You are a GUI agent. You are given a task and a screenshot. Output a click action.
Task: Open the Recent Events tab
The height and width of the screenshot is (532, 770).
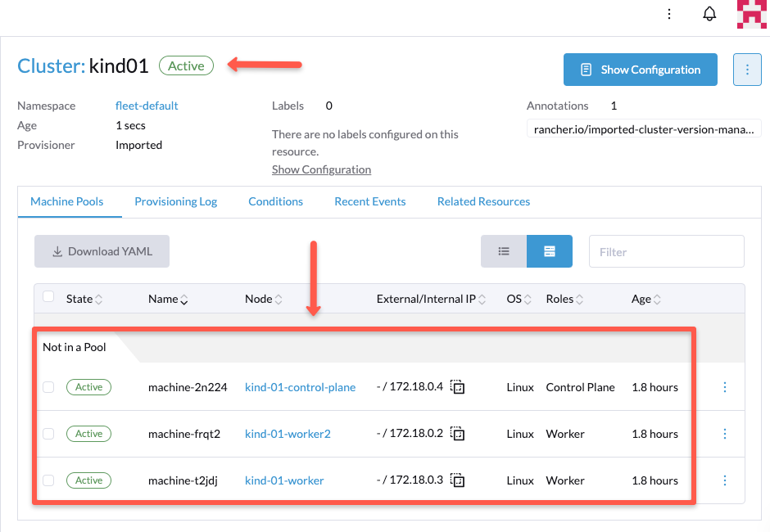pos(369,201)
